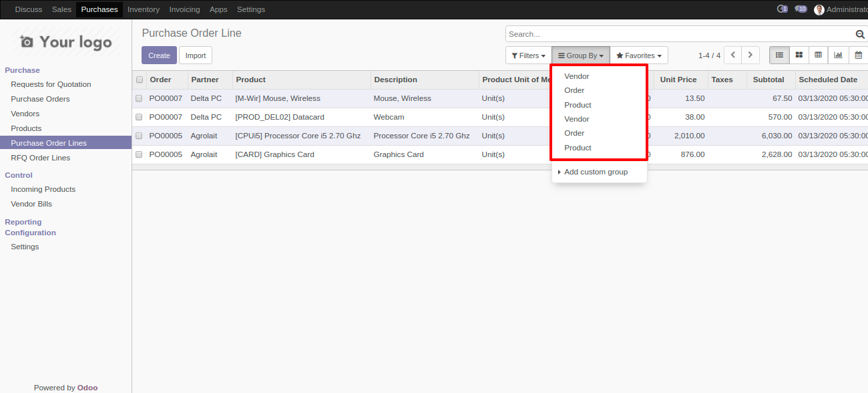Open the conversations counter icon showing 1
This screenshot has width=868, height=393.
coord(783,9)
